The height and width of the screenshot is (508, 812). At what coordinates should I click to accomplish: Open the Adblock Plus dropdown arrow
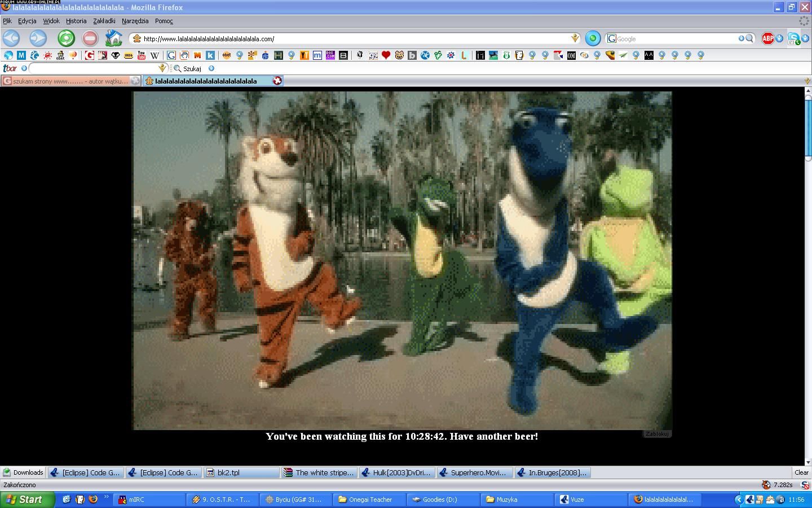point(779,38)
